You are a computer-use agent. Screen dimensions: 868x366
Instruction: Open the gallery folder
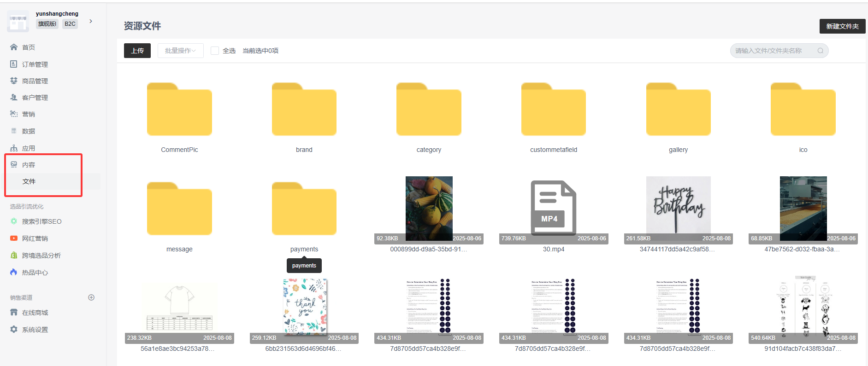click(678, 110)
